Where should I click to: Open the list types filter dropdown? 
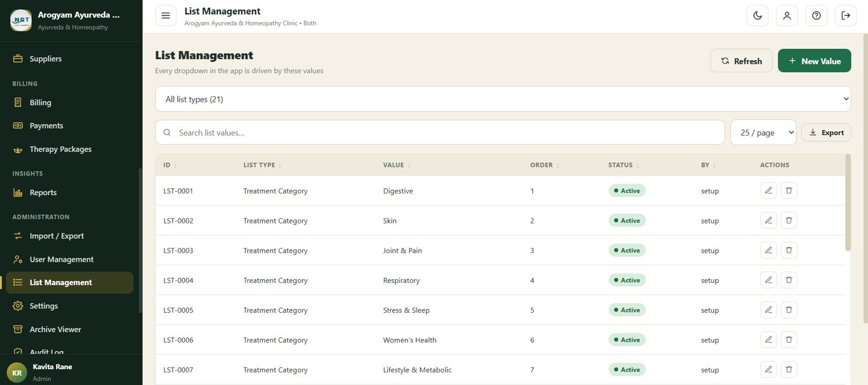pyautogui.click(x=503, y=99)
